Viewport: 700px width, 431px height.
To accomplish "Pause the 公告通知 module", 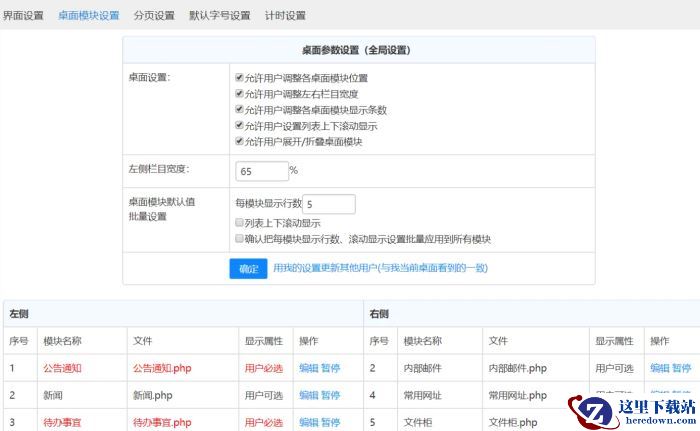I will [x=330, y=368].
